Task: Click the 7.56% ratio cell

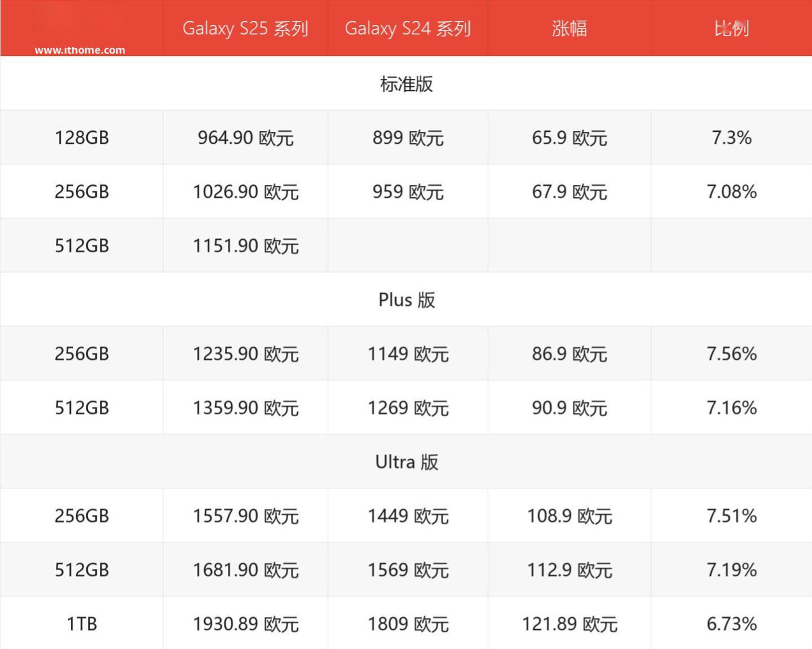Action: (x=731, y=354)
